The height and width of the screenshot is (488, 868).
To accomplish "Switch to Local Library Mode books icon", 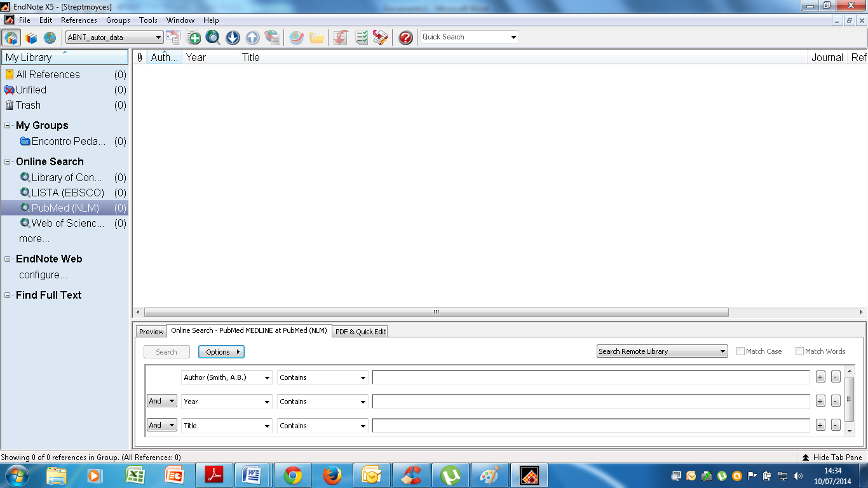I will pos(31,37).
